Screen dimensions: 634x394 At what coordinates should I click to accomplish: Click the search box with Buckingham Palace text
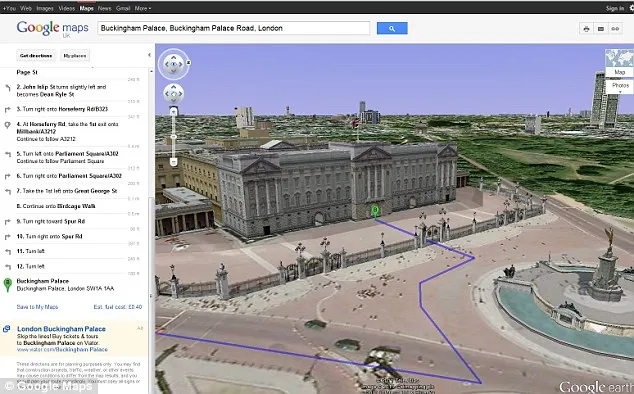coord(233,28)
